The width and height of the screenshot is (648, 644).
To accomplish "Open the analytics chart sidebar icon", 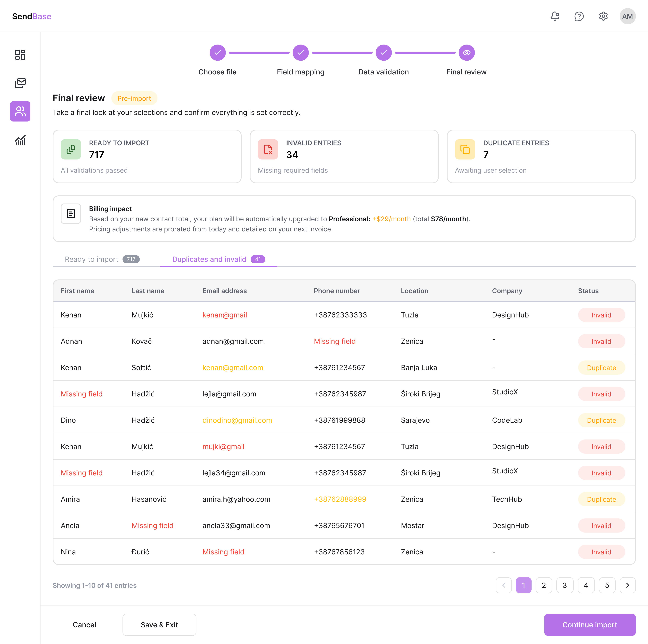I will coord(20,140).
